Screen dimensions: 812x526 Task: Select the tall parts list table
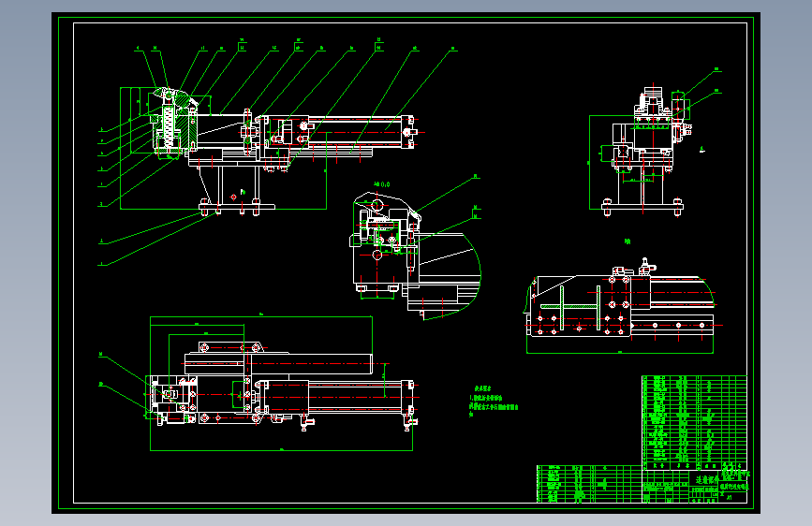pyautogui.click(x=694, y=422)
